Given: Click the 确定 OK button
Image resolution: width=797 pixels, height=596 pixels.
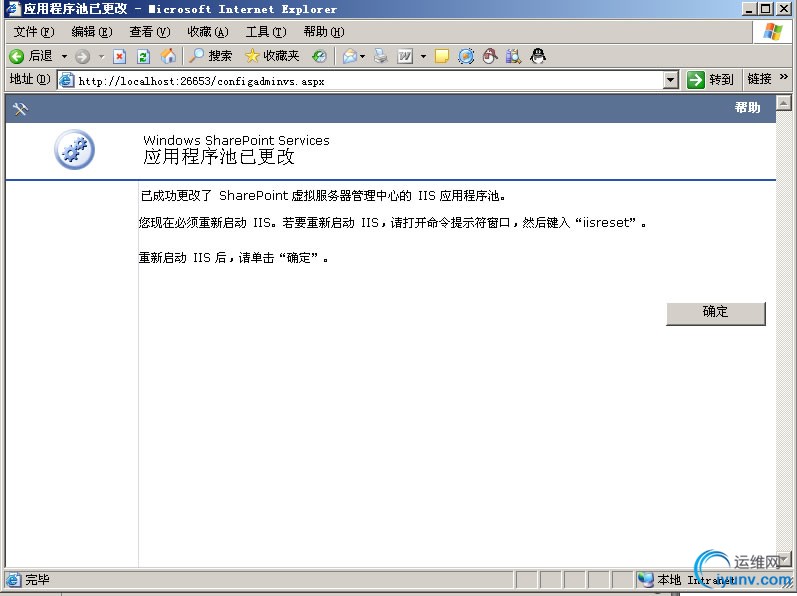Looking at the screenshot, I should click(716, 313).
